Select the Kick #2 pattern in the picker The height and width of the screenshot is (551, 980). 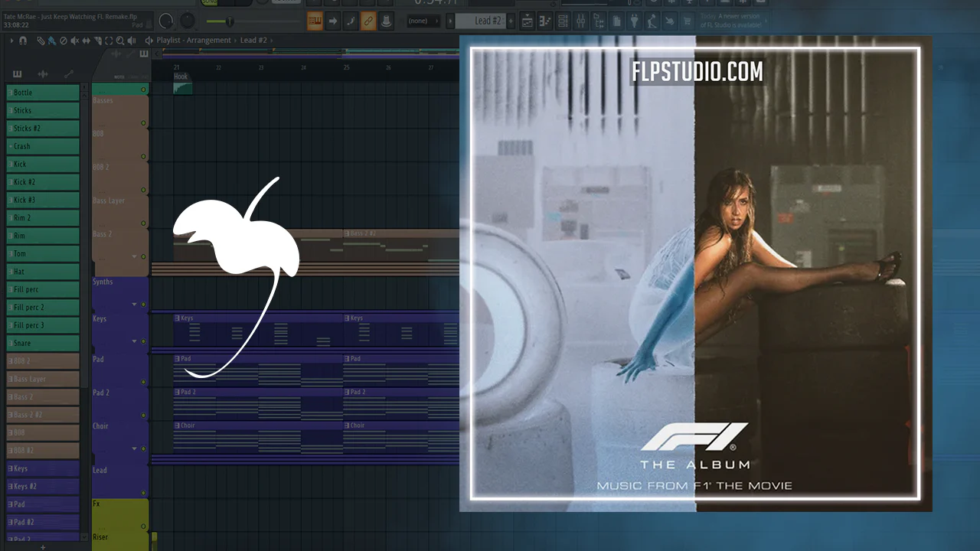pos(43,182)
